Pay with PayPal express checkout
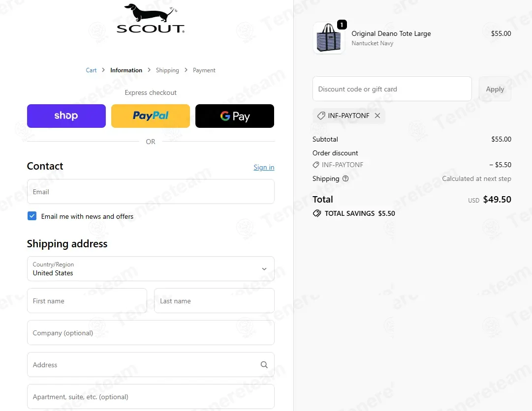Screen dimensions: 532x411 [151, 116]
